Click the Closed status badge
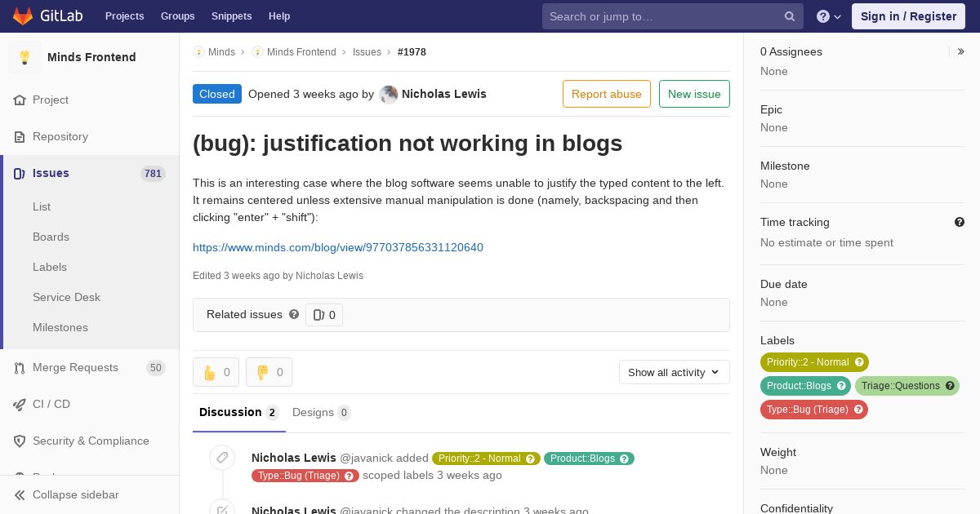Image resolution: width=980 pixels, height=514 pixels. 217,94
